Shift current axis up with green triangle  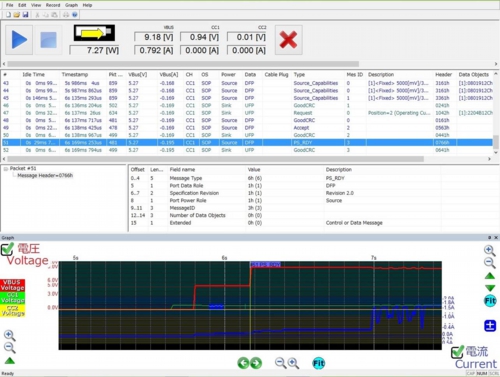pyautogui.click(x=490, y=276)
